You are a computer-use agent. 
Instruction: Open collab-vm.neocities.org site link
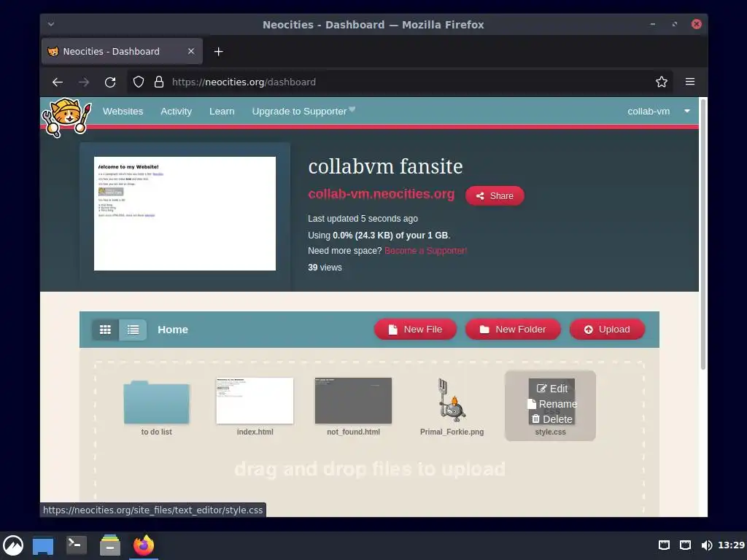[381, 194]
